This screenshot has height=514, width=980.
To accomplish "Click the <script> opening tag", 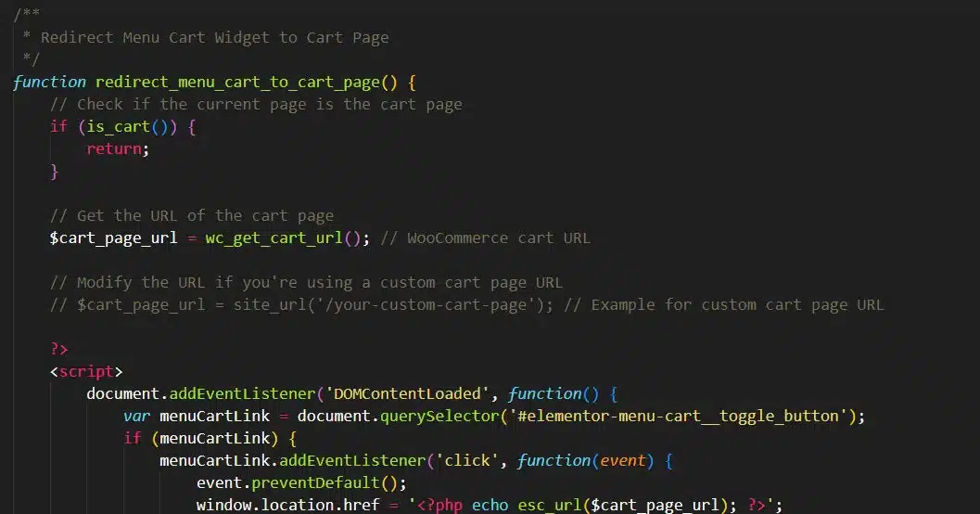I will pos(86,372).
